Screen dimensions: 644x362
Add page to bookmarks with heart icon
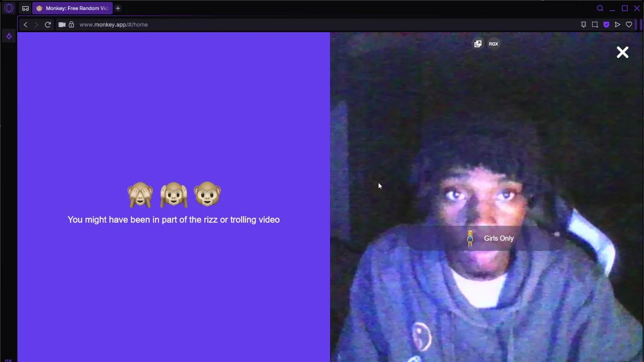629,24
